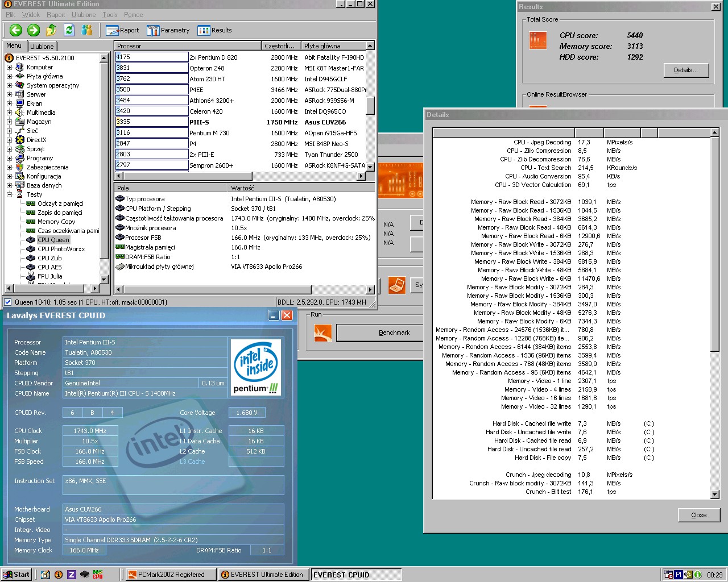
Task: Collapse the Testy tree node
Action: click(x=9, y=194)
